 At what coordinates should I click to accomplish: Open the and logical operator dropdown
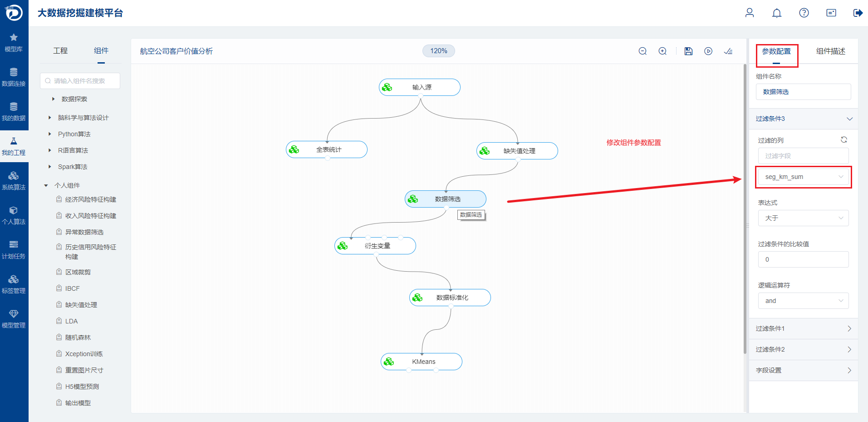coord(804,301)
